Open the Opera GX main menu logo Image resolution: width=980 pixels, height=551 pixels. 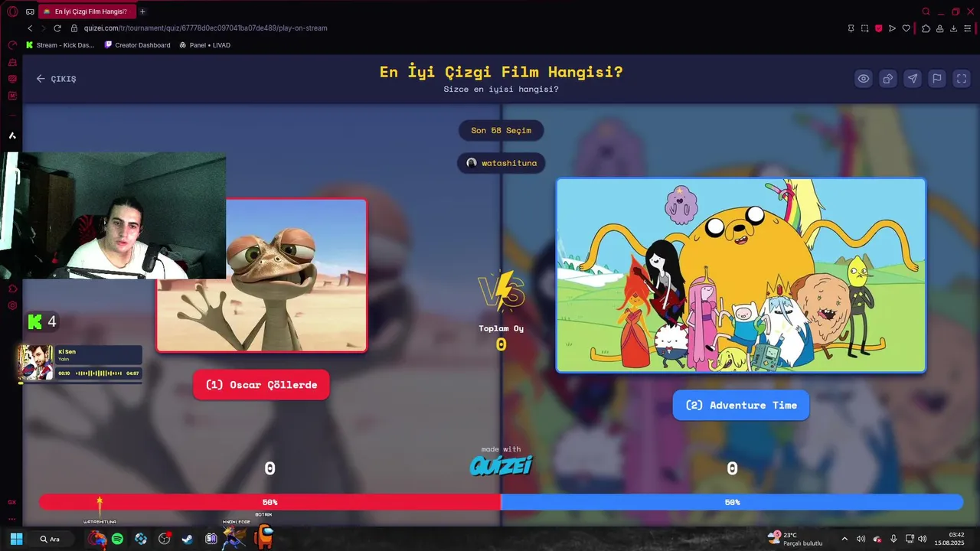12,11
